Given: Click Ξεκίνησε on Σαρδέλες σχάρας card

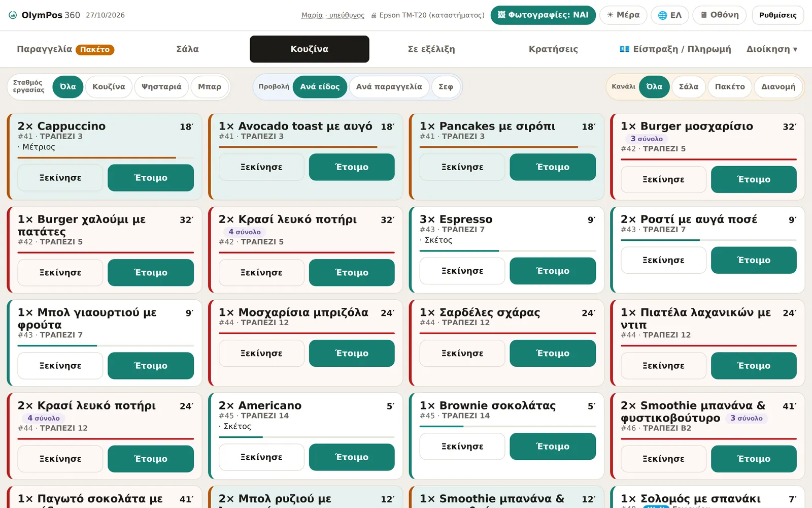Looking at the screenshot, I should point(462,353).
